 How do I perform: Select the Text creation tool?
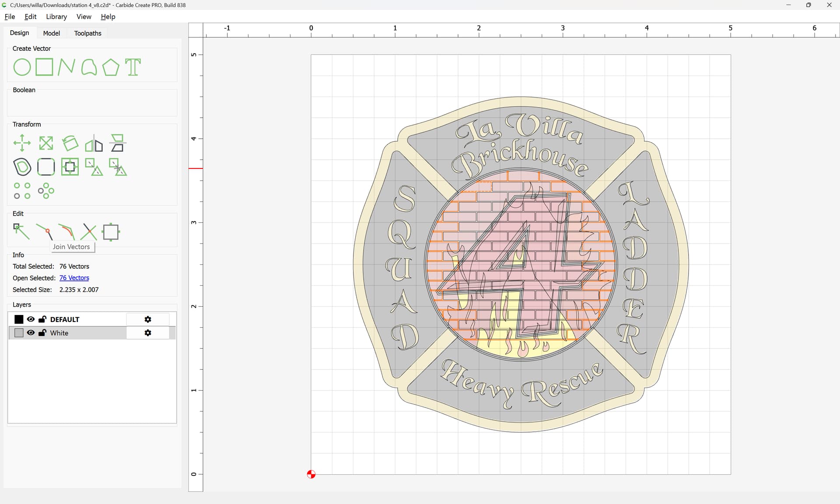point(133,67)
